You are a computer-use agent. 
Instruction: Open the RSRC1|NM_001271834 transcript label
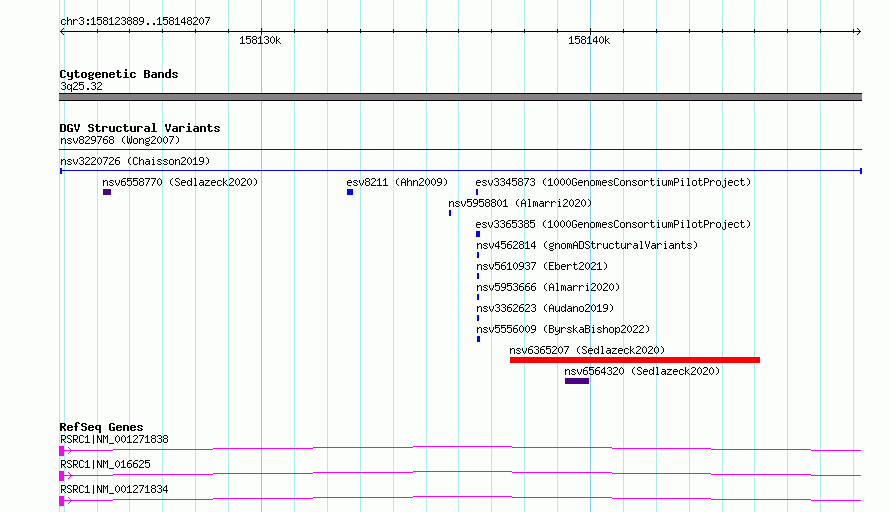pyautogui.click(x=114, y=489)
